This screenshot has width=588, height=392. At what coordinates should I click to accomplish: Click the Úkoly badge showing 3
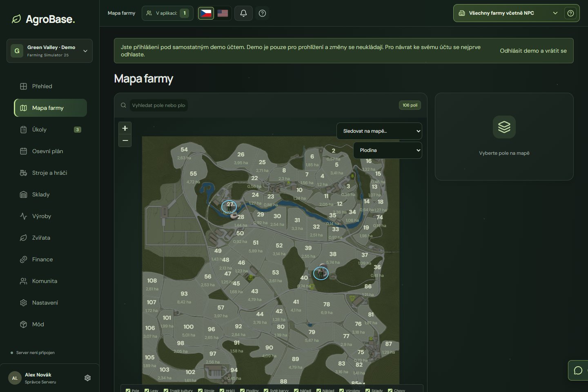[78, 129]
